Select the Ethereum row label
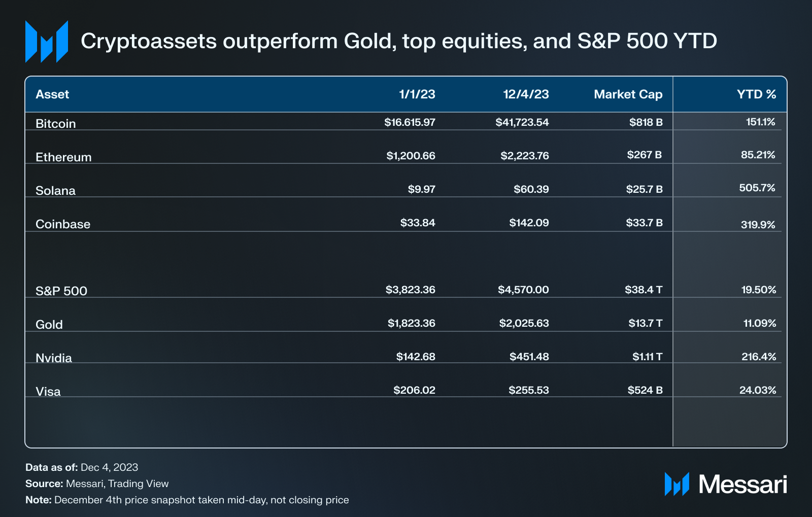Screen dimensions: 812x517 63,157
